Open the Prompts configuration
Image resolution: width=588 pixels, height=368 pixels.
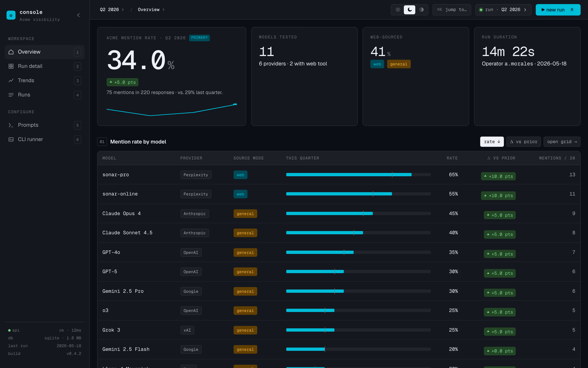point(45,125)
